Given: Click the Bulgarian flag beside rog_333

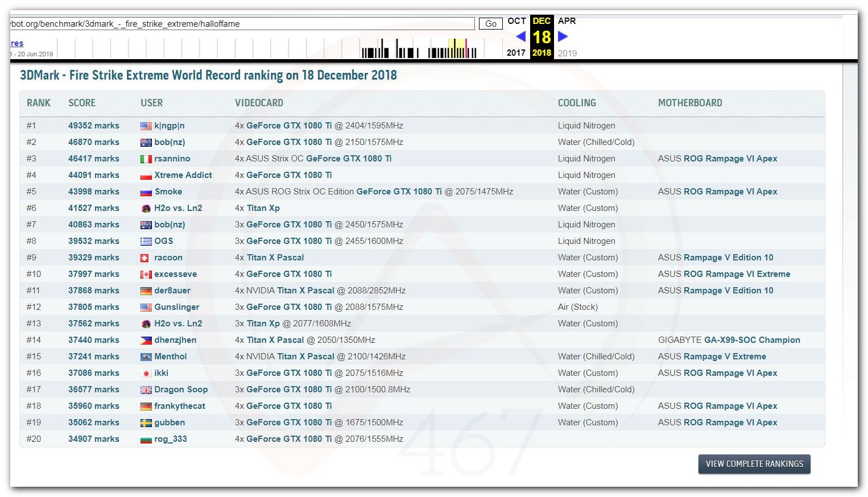Looking at the screenshot, I should [x=146, y=440].
